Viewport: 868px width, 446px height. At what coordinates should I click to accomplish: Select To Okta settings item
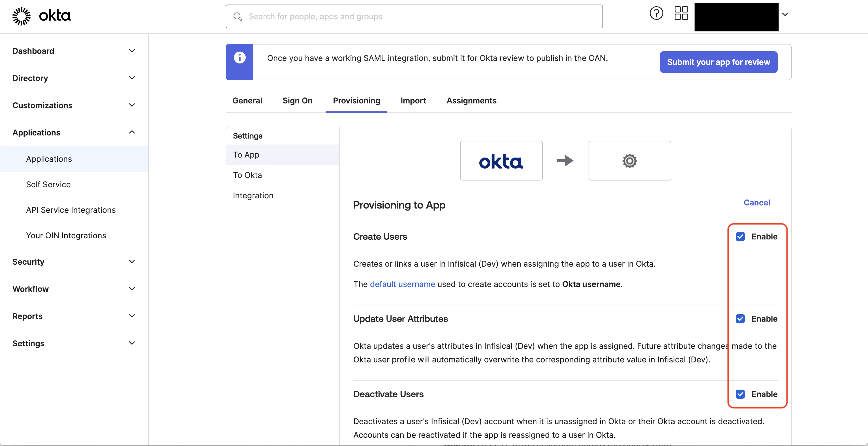point(282,175)
